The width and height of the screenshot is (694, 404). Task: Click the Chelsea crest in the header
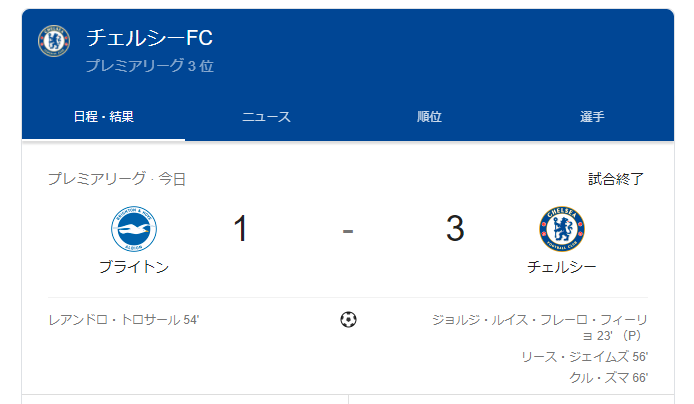54,41
